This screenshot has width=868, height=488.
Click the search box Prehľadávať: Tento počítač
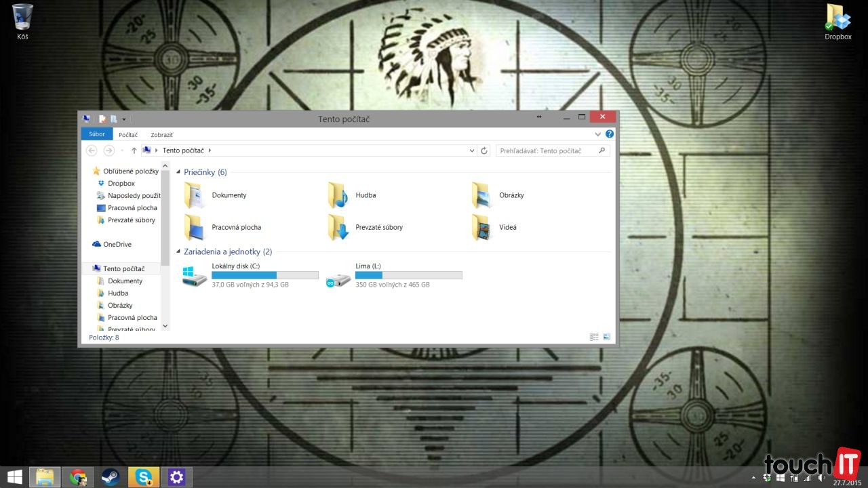pos(553,150)
